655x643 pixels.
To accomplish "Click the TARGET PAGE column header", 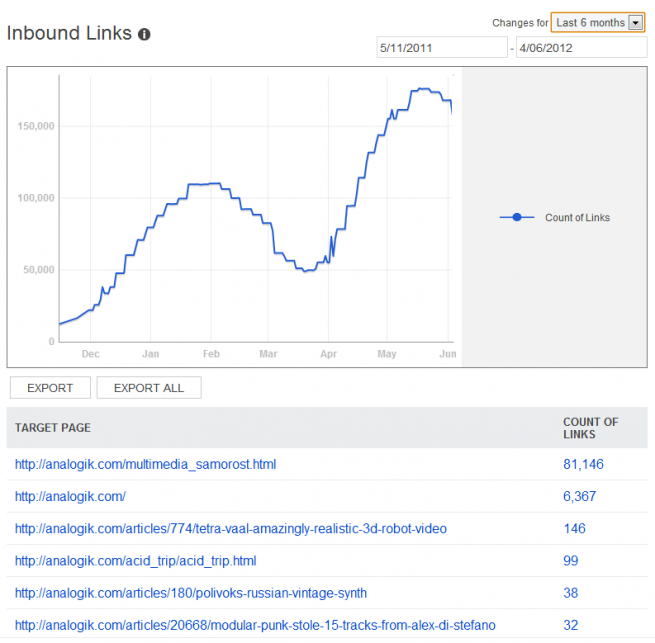I will click(53, 428).
